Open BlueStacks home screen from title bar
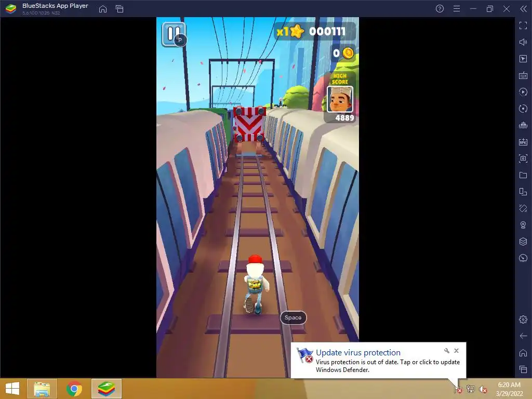The image size is (532, 399). pyautogui.click(x=103, y=9)
